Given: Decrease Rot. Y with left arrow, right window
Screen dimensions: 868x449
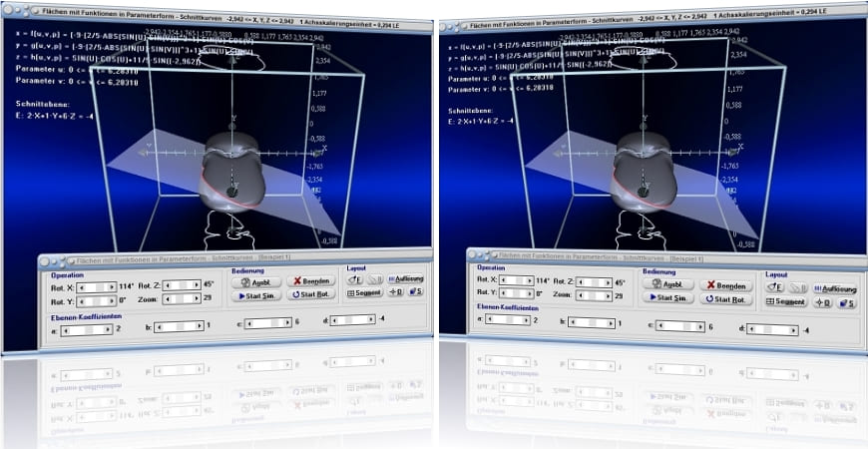Looking at the screenshot, I should [x=504, y=293].
